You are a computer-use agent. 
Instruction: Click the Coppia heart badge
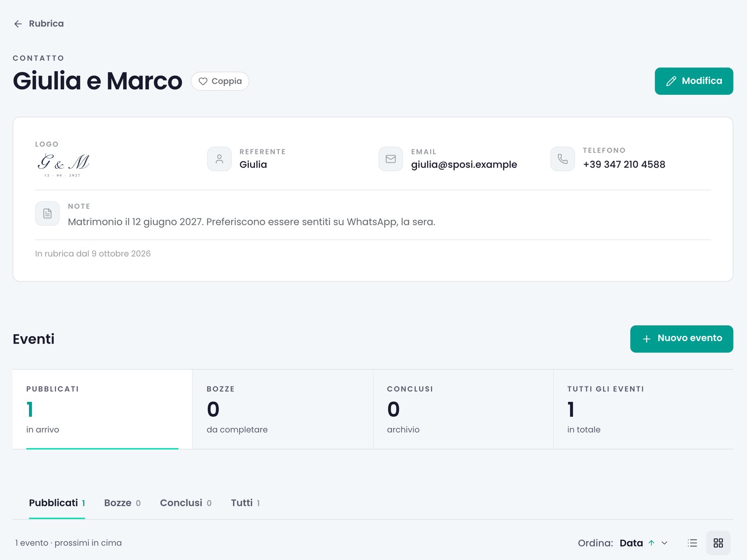tap(220, 81)
